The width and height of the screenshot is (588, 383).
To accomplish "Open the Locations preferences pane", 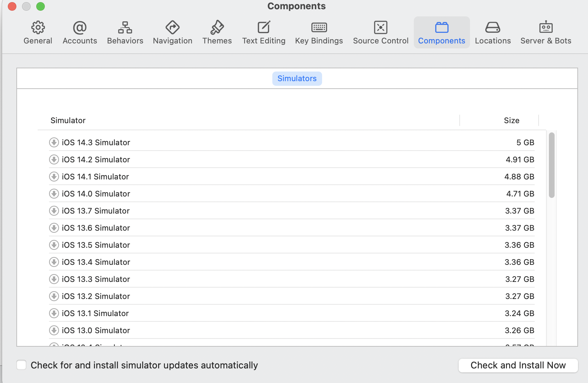I will [493, 32].
